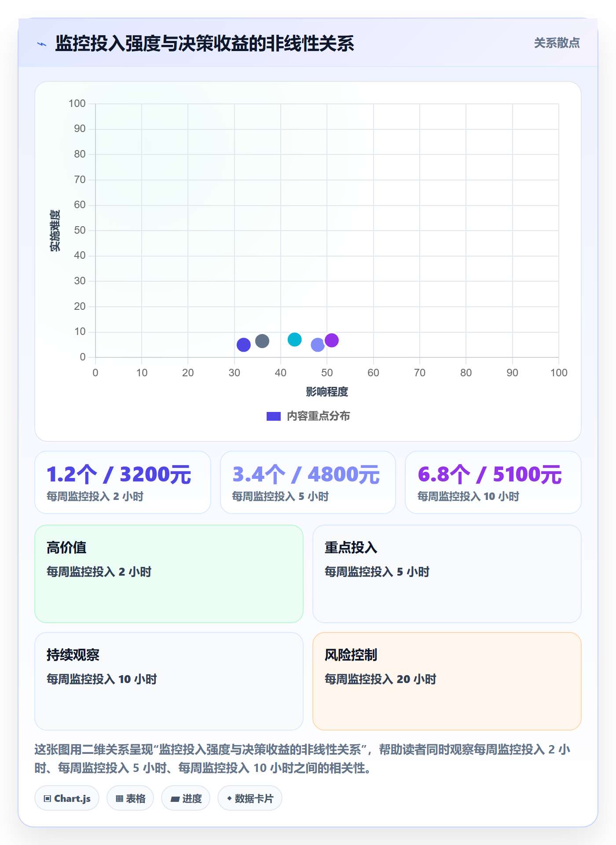Click the 内容重点分布 legend label
The width and height of the screenshot is (616, 845).
pos(318,416)
